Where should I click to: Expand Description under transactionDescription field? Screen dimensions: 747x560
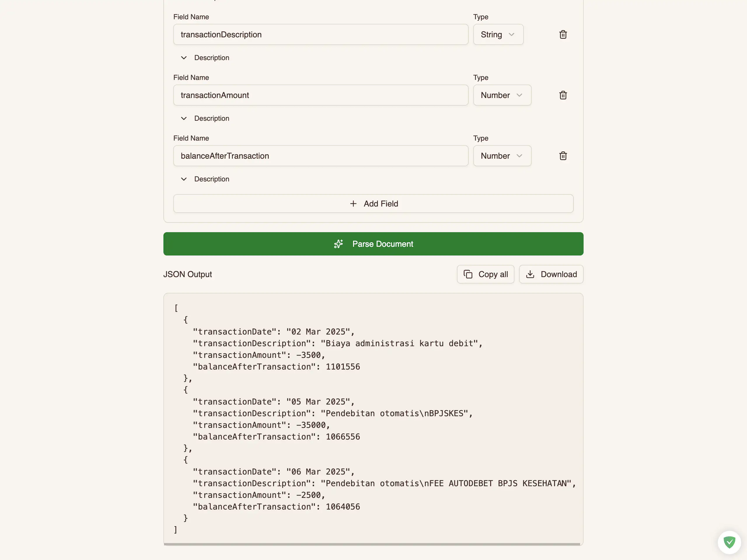[205, 58]
